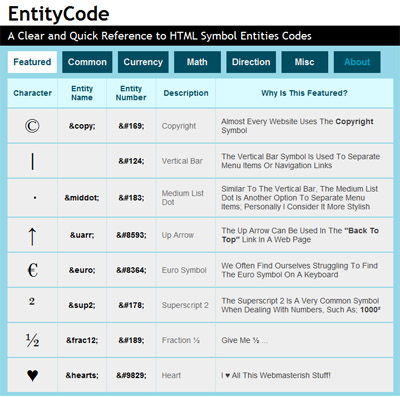Select the &uarr; entity name
Viewport: 400px width, 397px height.
(x=82, y=235)
